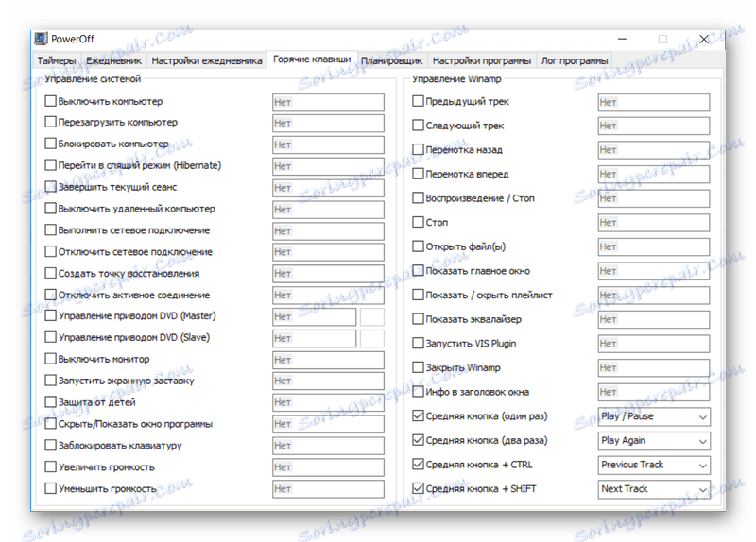Image resolution: width=756 pixels, height=542 pixels.
Task: Select the Горячие клавиши tab
Action: pos(312,59)
